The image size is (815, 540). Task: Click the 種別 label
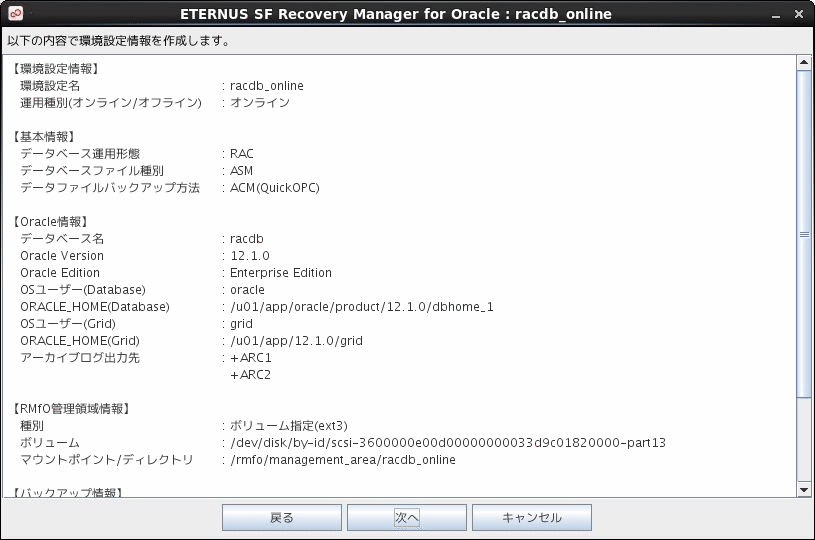click(32, 426)
